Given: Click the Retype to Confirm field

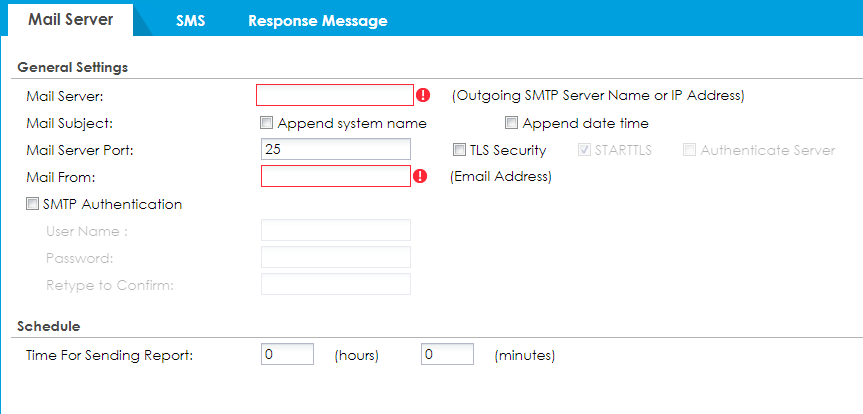Looking at the screenshot, I should 335,285.
